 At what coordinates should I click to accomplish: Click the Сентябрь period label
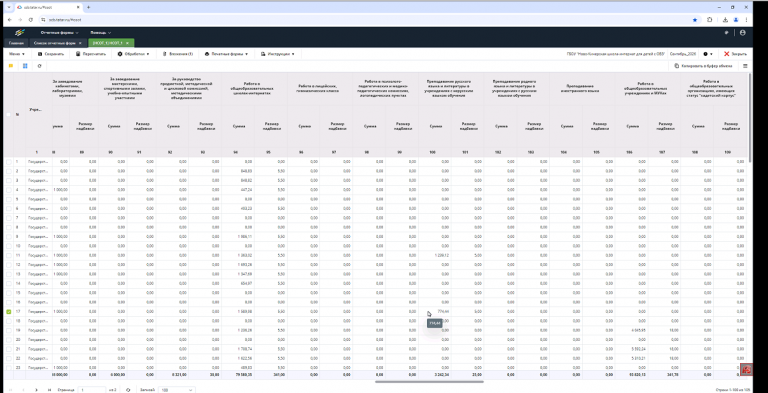(682, 54)
